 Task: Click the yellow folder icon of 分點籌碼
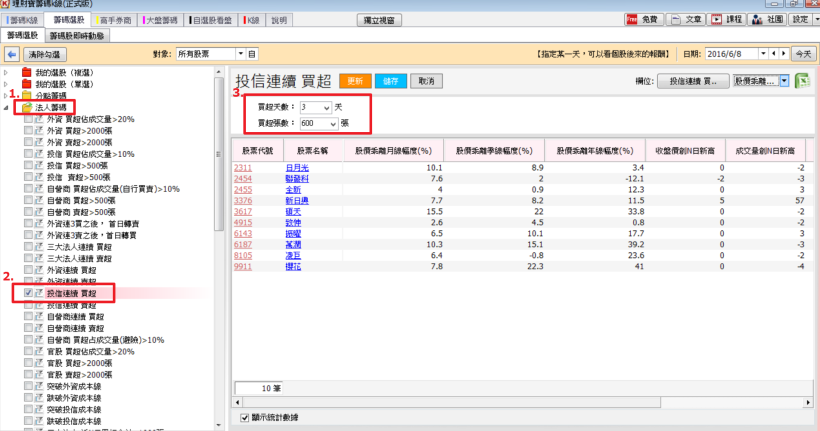(27, 95)
